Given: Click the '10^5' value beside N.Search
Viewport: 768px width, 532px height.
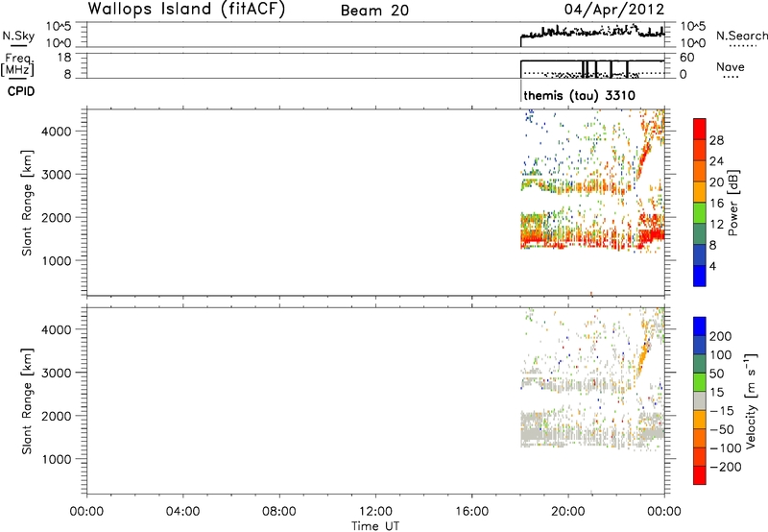Looking at the screenshot, I should (x=692, y=27).
